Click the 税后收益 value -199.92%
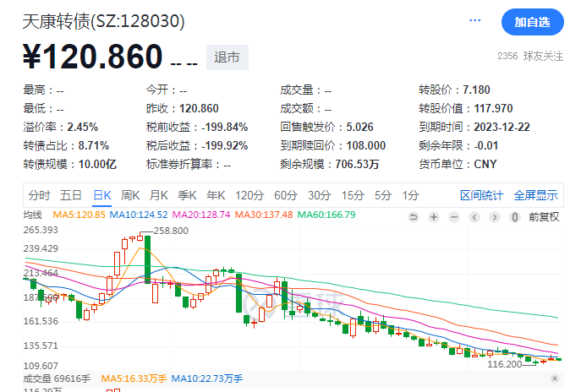Image resolution: width=581 pixels, height=392 pixels. click(x=225, y=145)
